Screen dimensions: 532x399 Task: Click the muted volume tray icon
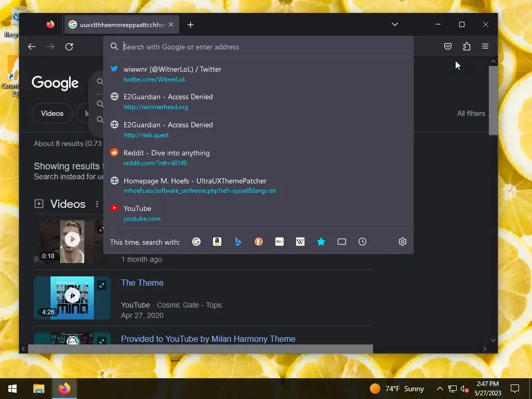(x=464, y=389)
